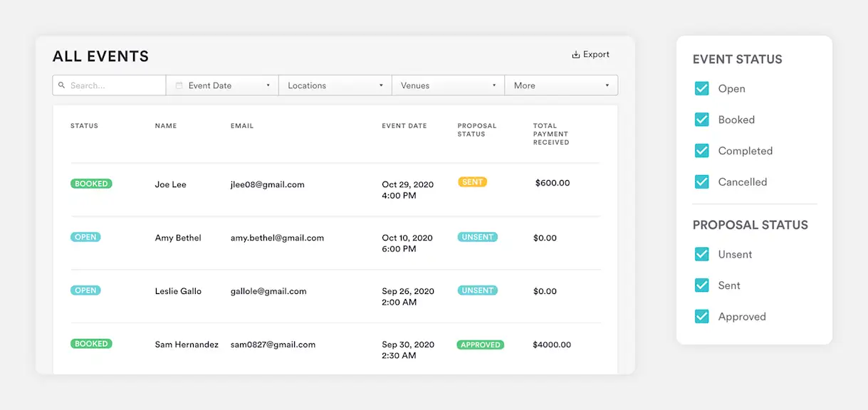The image size is (868, 410).
Task: Open the More filters dropdown
Action: coord(561,85)
